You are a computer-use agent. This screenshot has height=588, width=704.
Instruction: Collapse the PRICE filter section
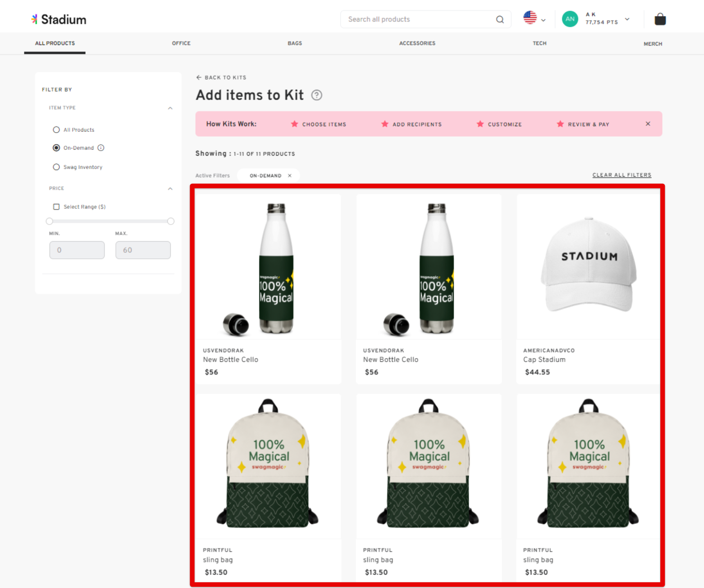point(170,188)
